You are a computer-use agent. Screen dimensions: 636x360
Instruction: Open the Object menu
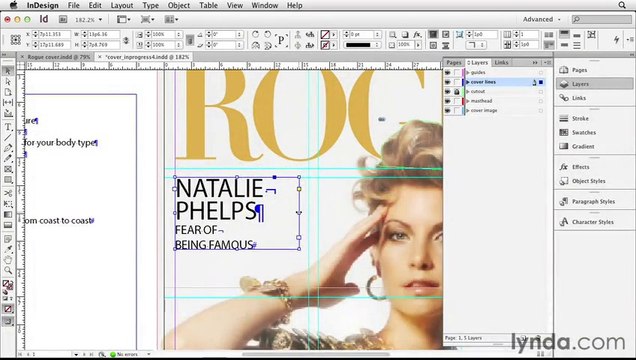coord(179,5)
